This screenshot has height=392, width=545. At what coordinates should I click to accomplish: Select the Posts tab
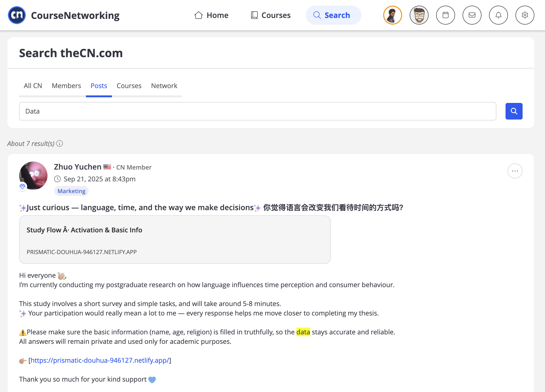(99, 85)
